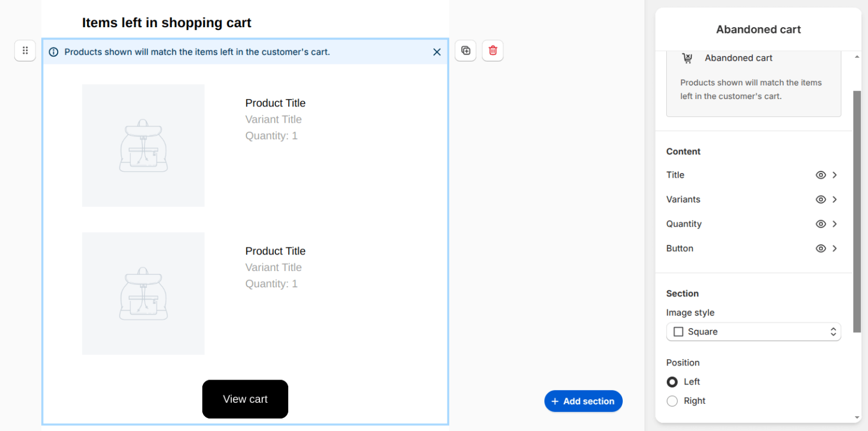This screenshot has height=431, width=868.
Task: Click the first product placeholder image
Action: coord(143,145)
